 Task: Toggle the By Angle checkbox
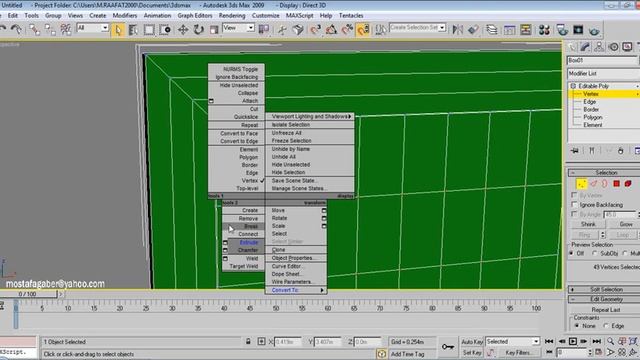pyautogui.click(x=575, y=214)
